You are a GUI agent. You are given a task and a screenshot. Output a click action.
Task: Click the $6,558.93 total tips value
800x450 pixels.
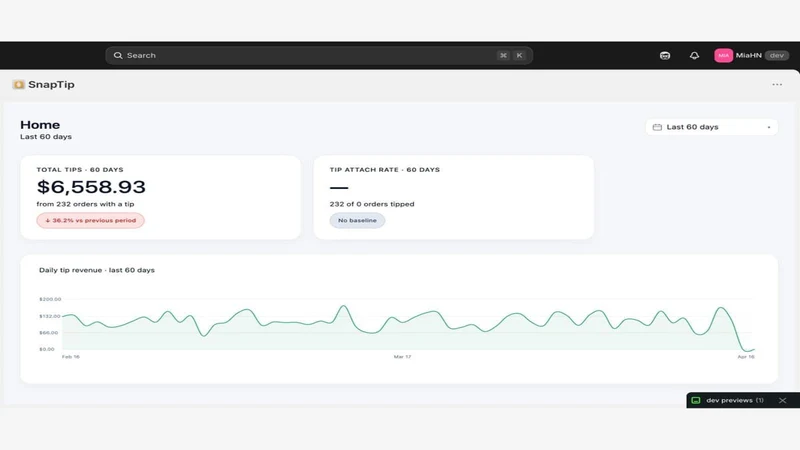point(91,187)
